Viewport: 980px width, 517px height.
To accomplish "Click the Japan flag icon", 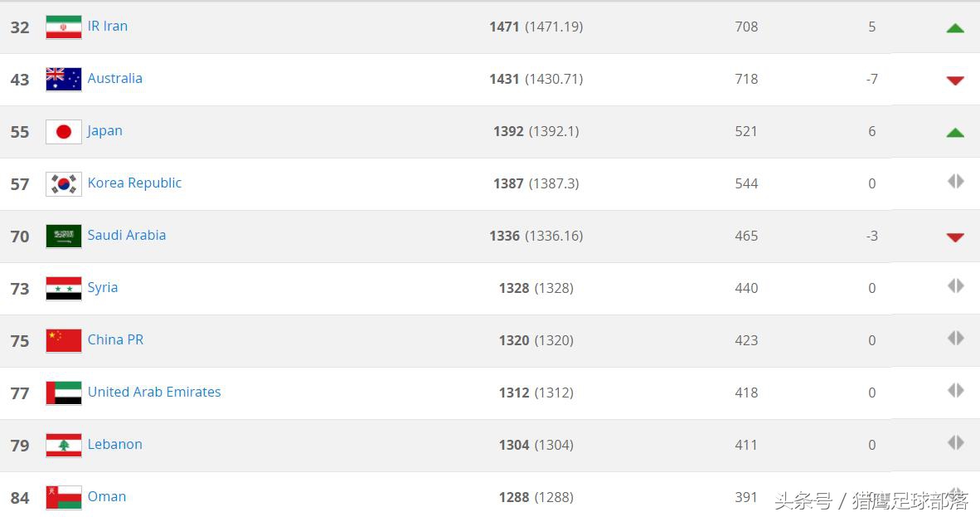I will tap(64, 132).
